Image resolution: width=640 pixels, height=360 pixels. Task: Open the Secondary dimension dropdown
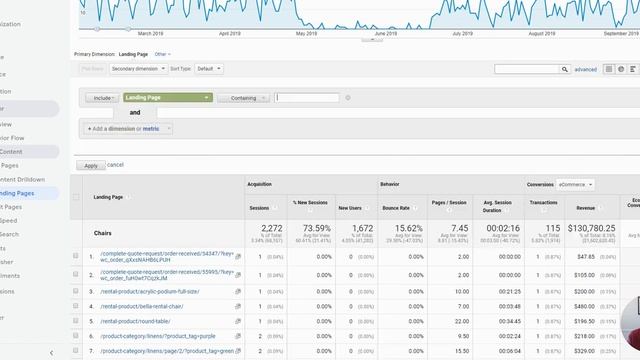coord(138,69)
